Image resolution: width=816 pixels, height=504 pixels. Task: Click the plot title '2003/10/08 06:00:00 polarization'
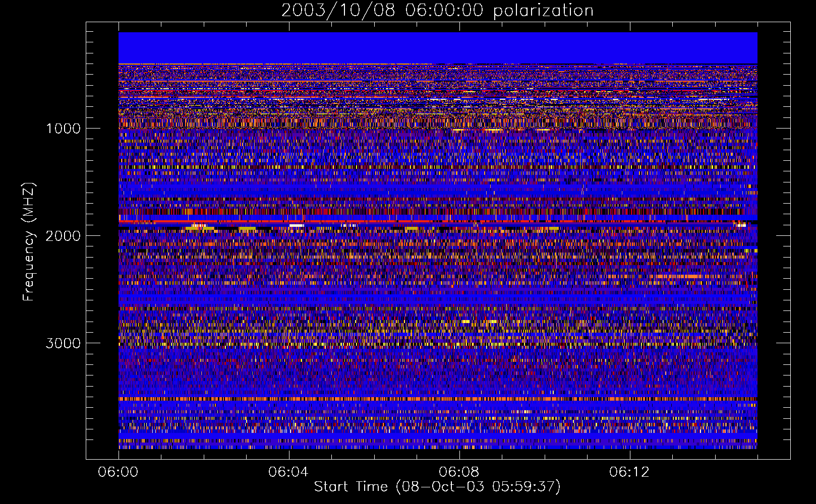click(x=437, y=10)
